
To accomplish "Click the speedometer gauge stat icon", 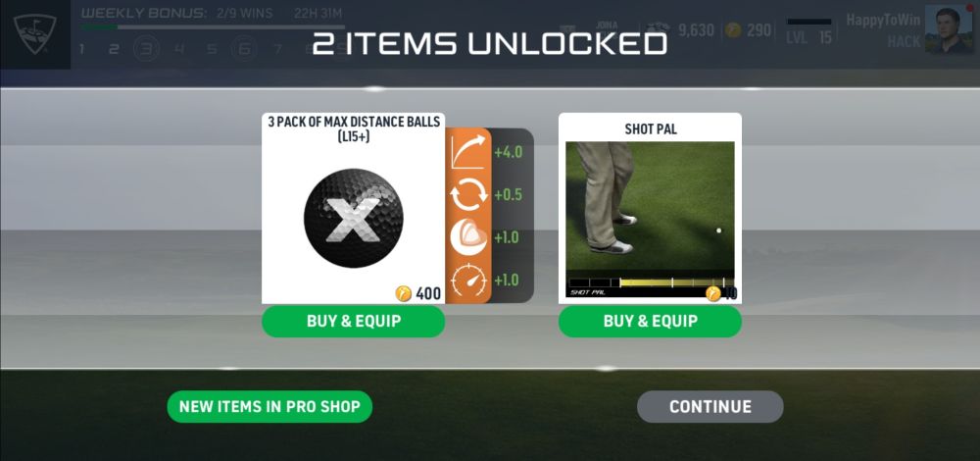I will pyautogui.click(x=468, y=281).
